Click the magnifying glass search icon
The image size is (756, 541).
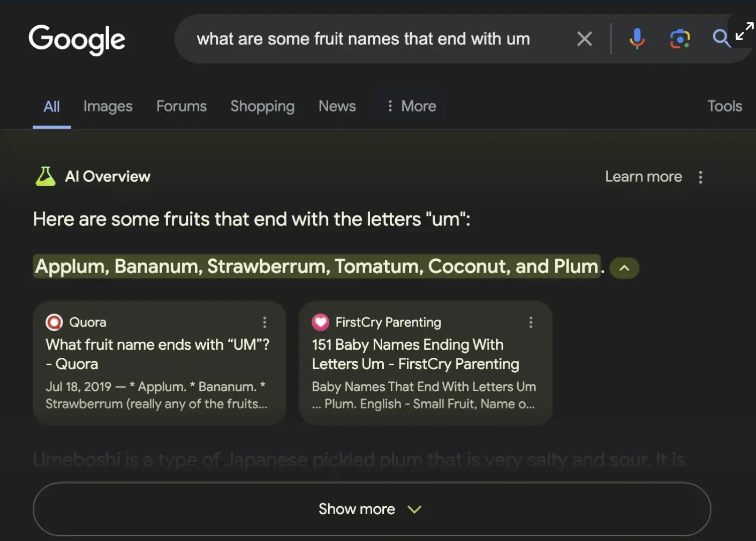pos(721,39)
